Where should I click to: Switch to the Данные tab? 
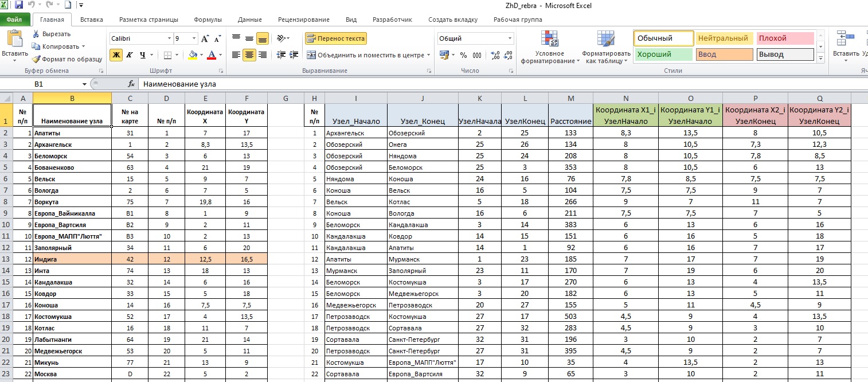click(249, 20)
